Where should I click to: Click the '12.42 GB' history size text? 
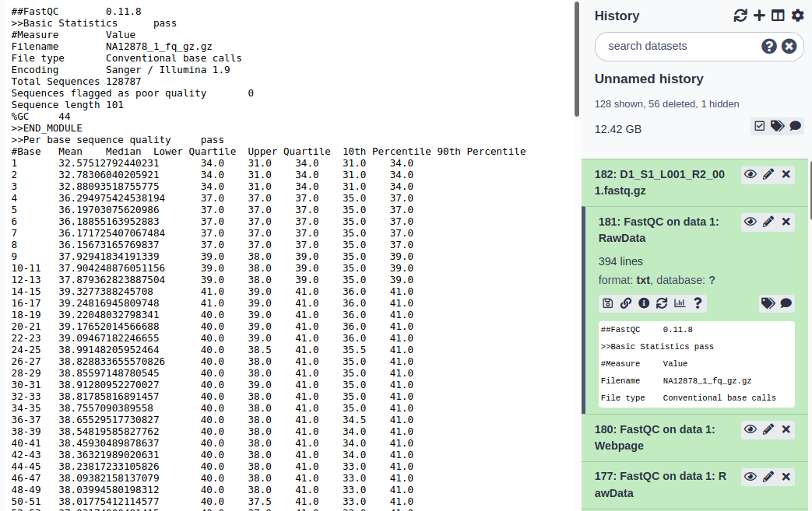[x=618, y=129]
